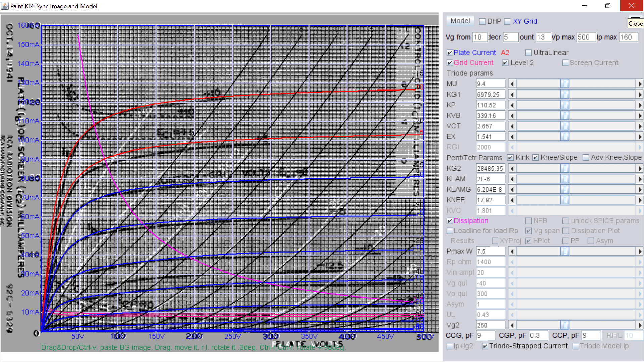Decrease MU with left arrow
The height and width of the screenshot is (362, 644).
point(512,84)
